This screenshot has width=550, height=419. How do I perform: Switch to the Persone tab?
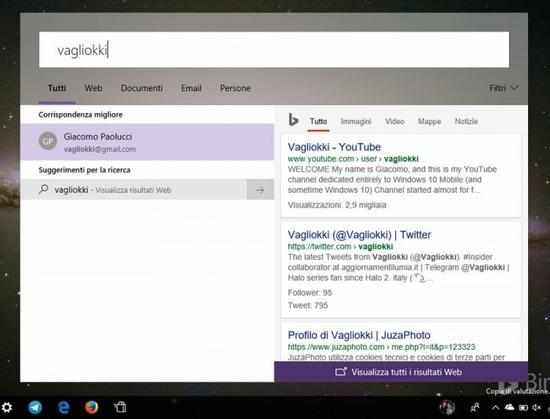point(235,88)
